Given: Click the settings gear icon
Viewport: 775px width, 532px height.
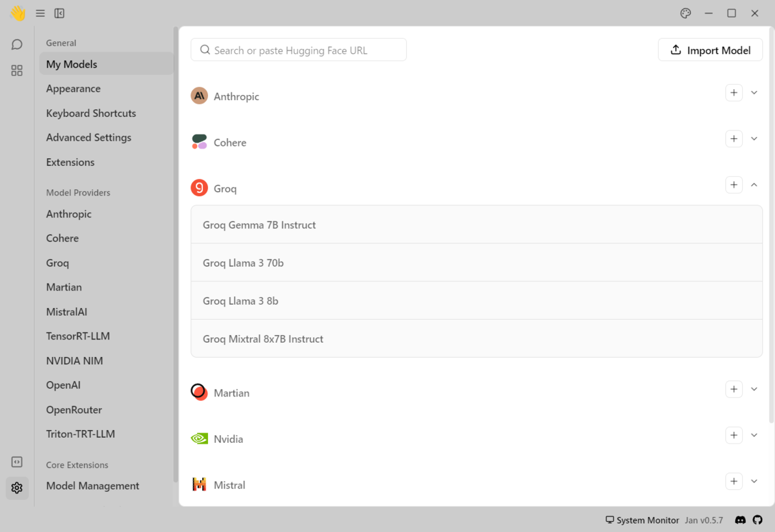Looking at the screenshot, I should pyautogui.click(x=17, y=488).
